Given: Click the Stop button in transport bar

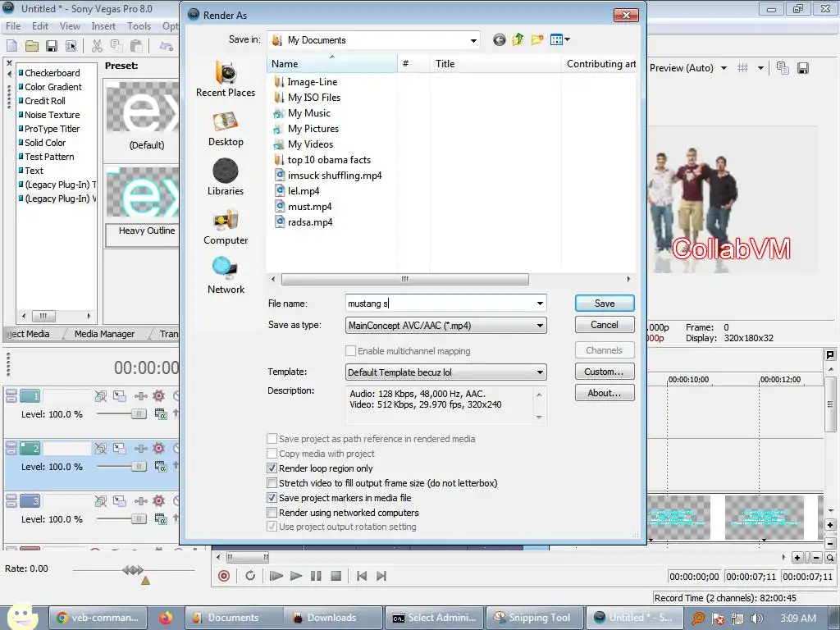Looking at the screenshot, I should click(336, 576).
